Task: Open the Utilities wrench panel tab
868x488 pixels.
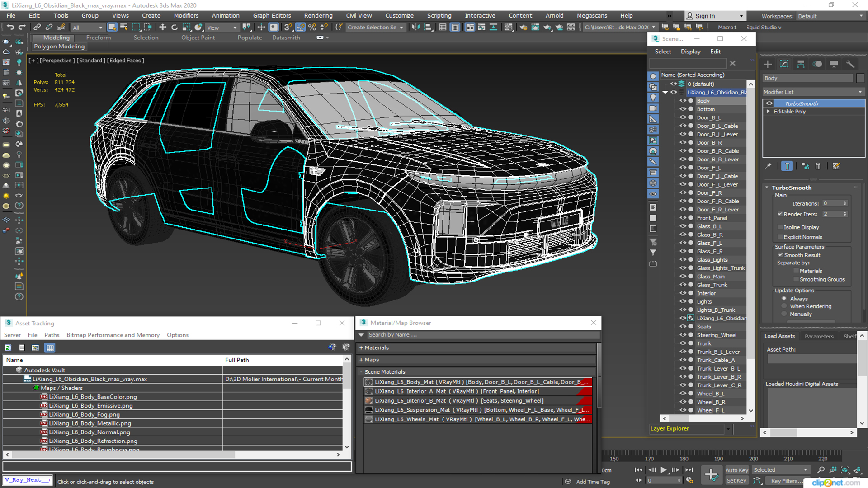Action: [x=850, y=64]
